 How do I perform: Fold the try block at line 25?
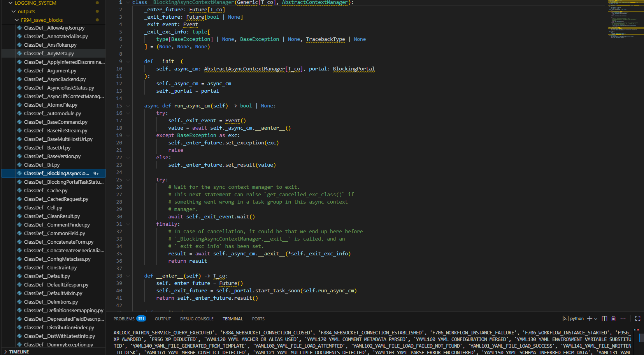coord(128,180)
